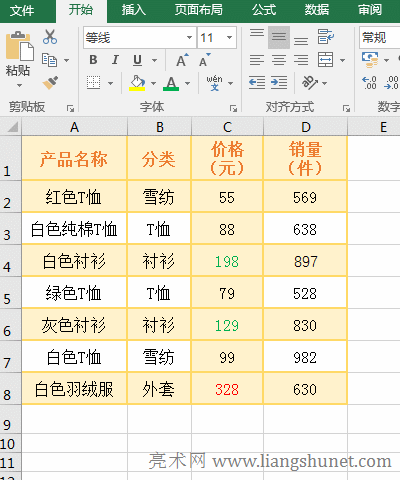Open underline style dropdown arrow

tap(154, 61)
